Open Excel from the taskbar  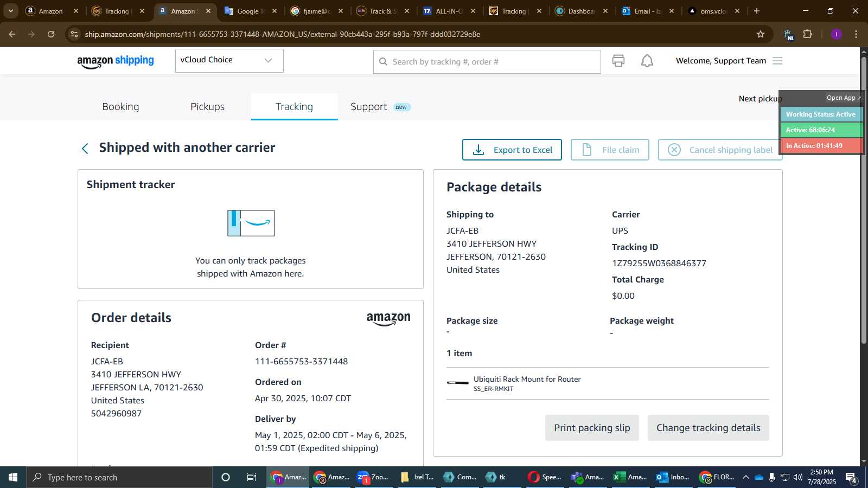[630, 477]
